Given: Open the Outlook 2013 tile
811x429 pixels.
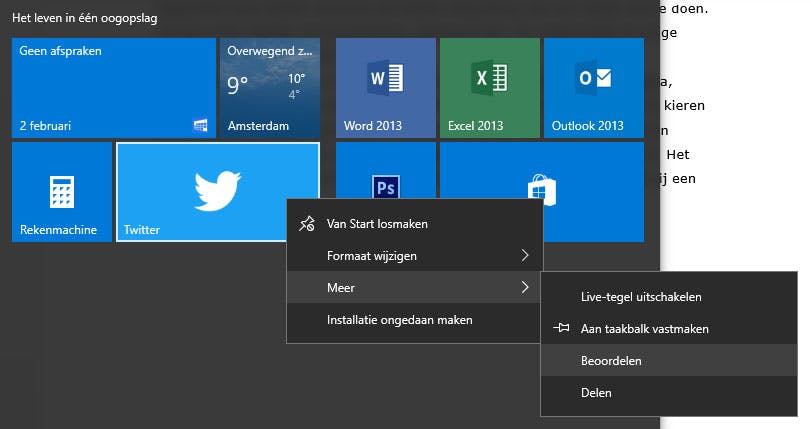Looking at the screenshot, I should [594, 88].
